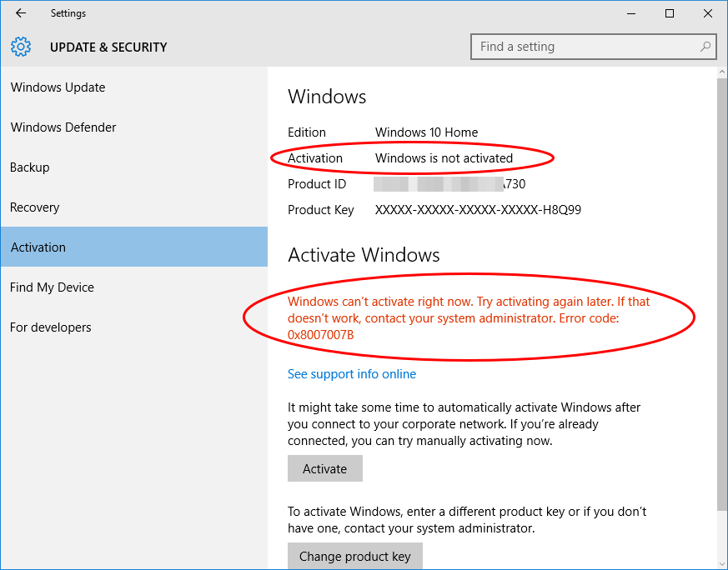Go back using the back arrow

(x=21, y=13)
